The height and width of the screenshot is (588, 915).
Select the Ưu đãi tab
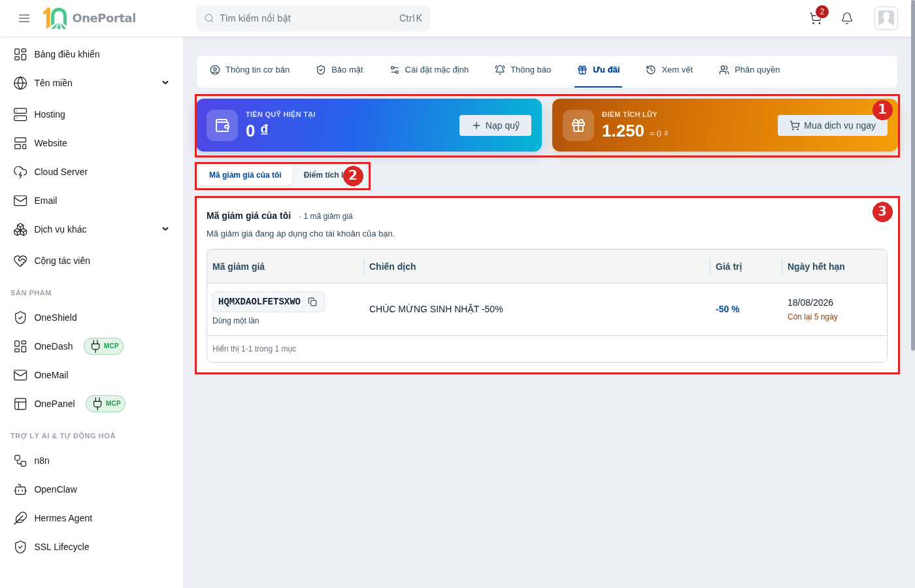coord(599,70)
